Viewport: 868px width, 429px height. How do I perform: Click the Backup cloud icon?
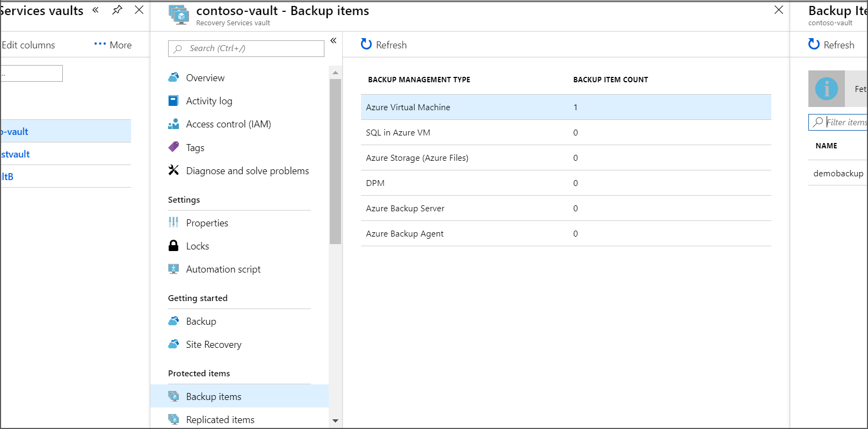click(173, 321)
